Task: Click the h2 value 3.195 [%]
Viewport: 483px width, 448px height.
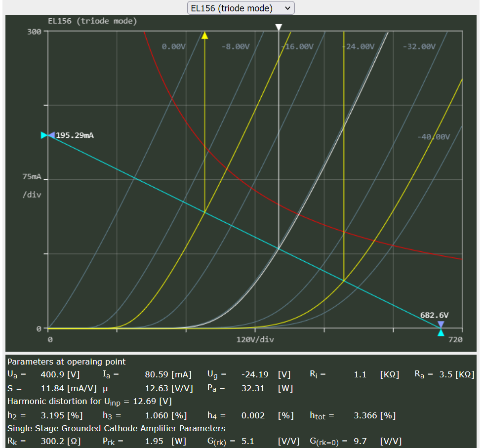Action: pyautogui.click(x=62, y=415)
